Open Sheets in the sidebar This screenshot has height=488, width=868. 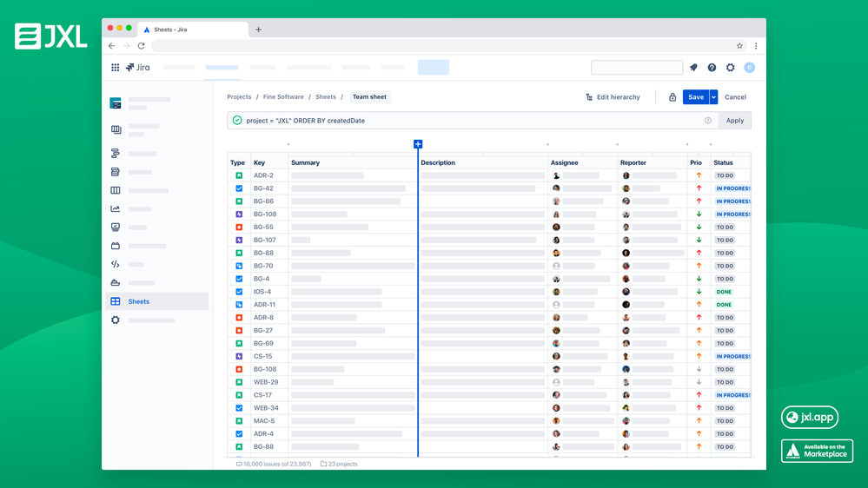pos(156,301)
